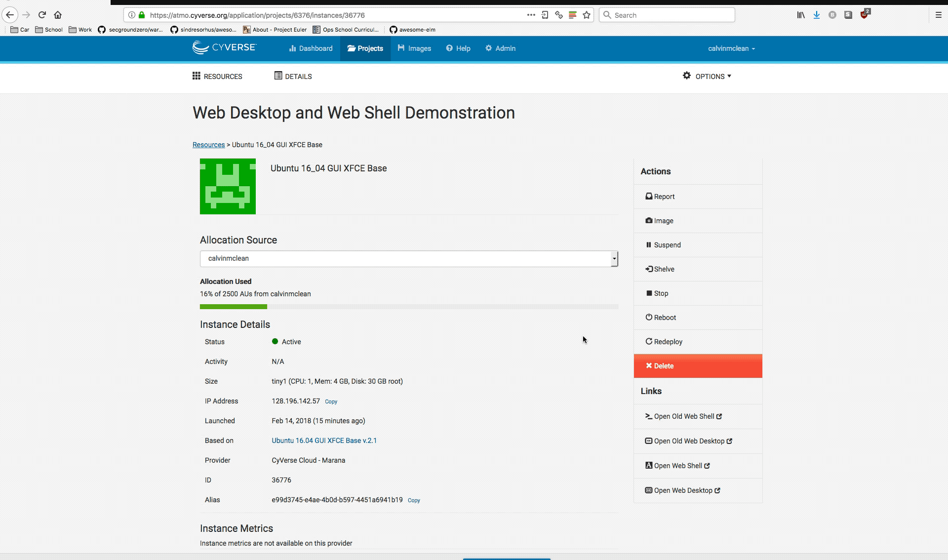Viewport: 948px width, 560px height.
Task: Expand the Options dropdown
Action: pos(707,76)
